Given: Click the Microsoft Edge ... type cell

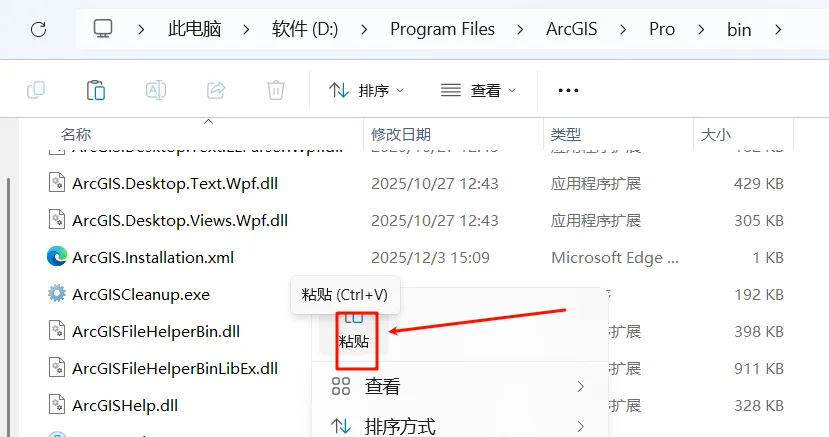Looking at the screenshot, I should pyautogui.click(x=615, y=257).
